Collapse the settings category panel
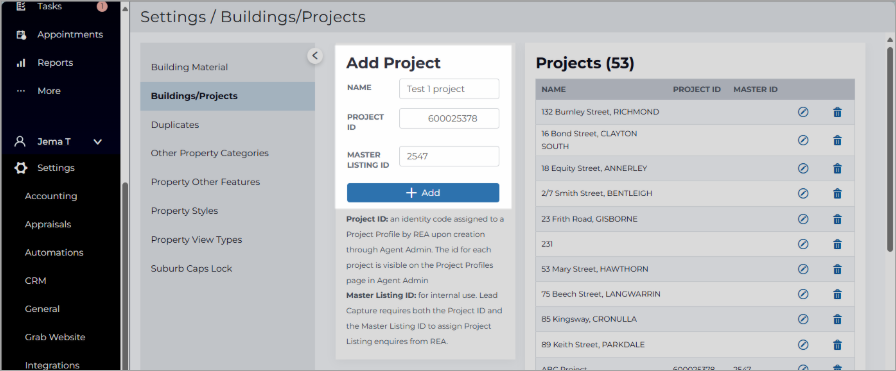 coord(315,55)
